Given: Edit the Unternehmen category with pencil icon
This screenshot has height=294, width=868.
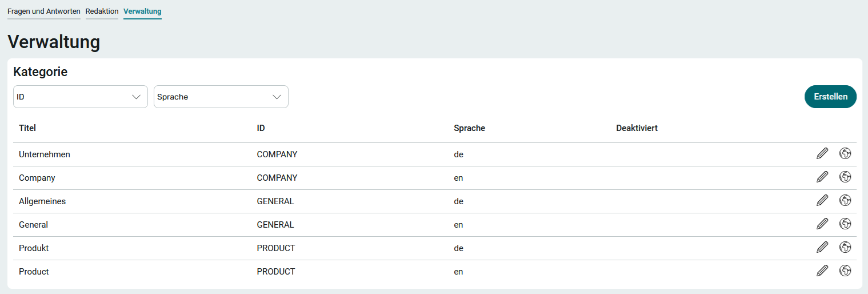Looking at the screenshot, I should pos(822,154).
